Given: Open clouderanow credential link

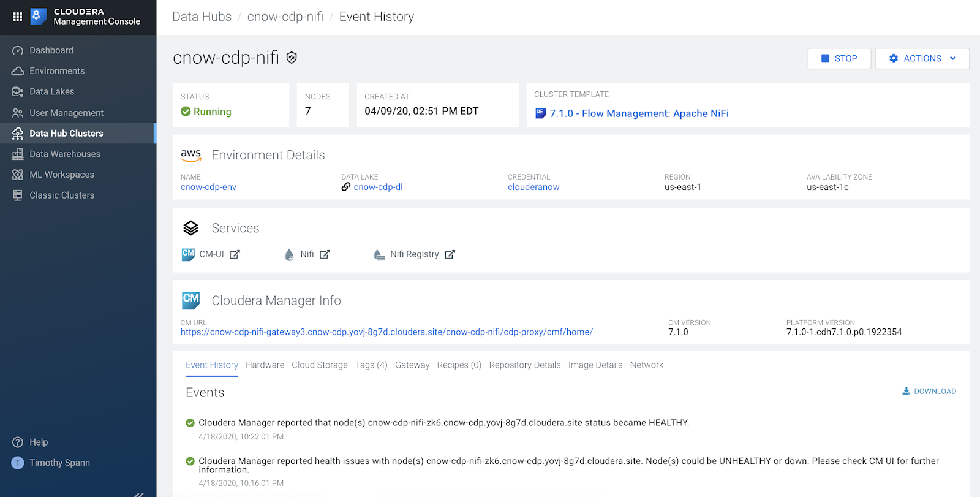Looking at the screenshot, I should [533, 187].
